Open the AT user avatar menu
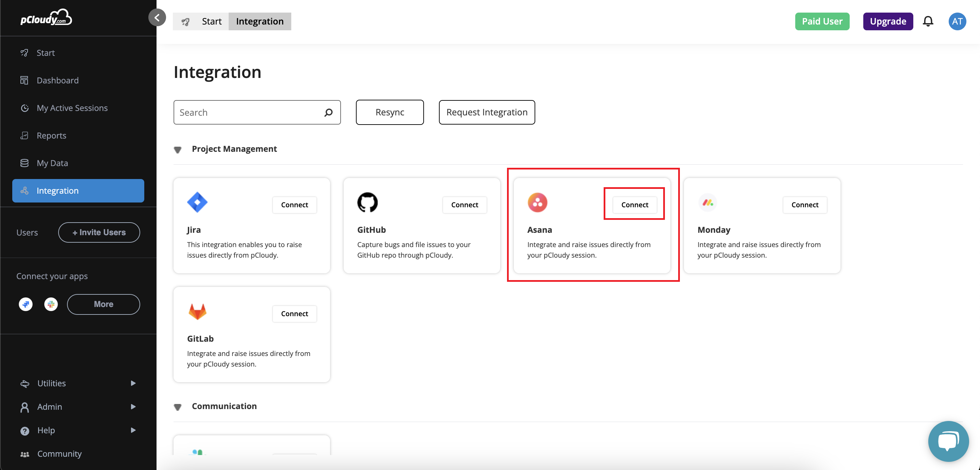The width and height of the screenshot is (980, 470). click(957, 21)
